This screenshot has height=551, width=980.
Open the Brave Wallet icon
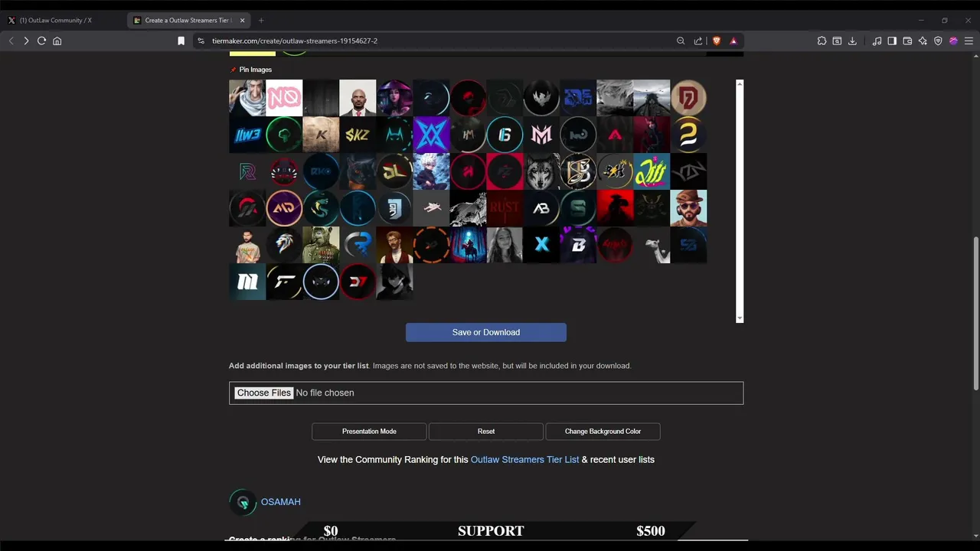click(x=907, y=41)
